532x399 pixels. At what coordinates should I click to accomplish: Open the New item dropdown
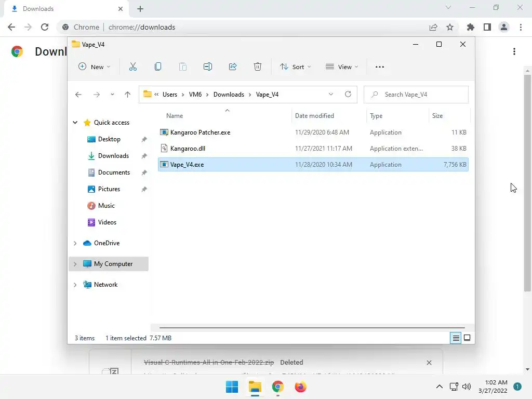[x=95, y=67]
